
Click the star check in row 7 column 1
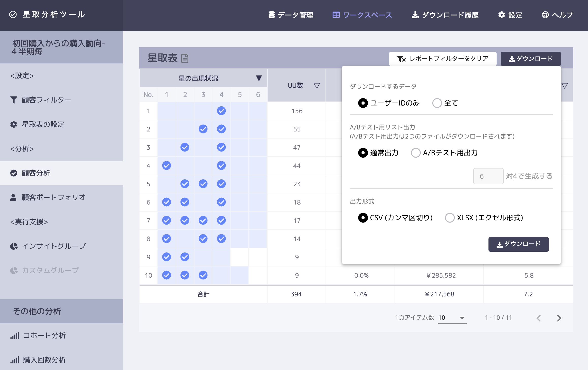tap(167, 221)
